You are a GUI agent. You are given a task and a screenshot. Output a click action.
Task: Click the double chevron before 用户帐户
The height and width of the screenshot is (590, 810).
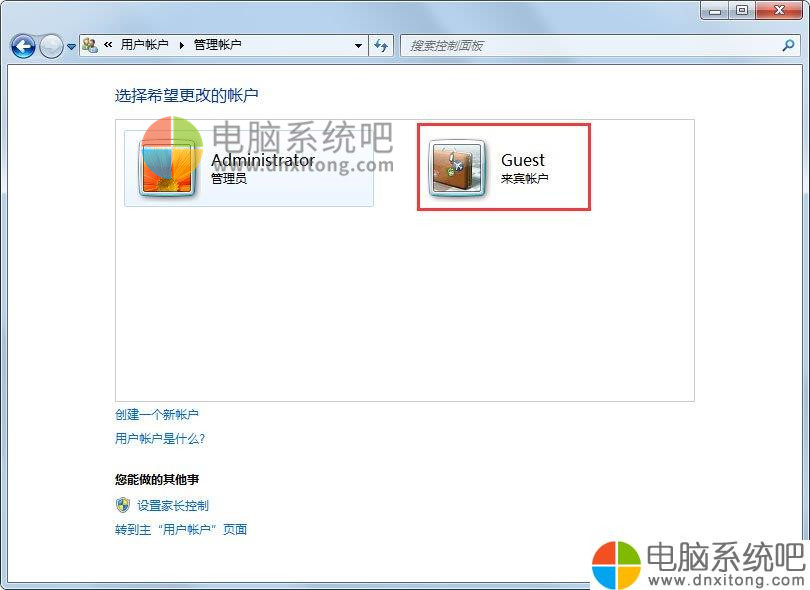pyautogui.click(x=108, y=45)
